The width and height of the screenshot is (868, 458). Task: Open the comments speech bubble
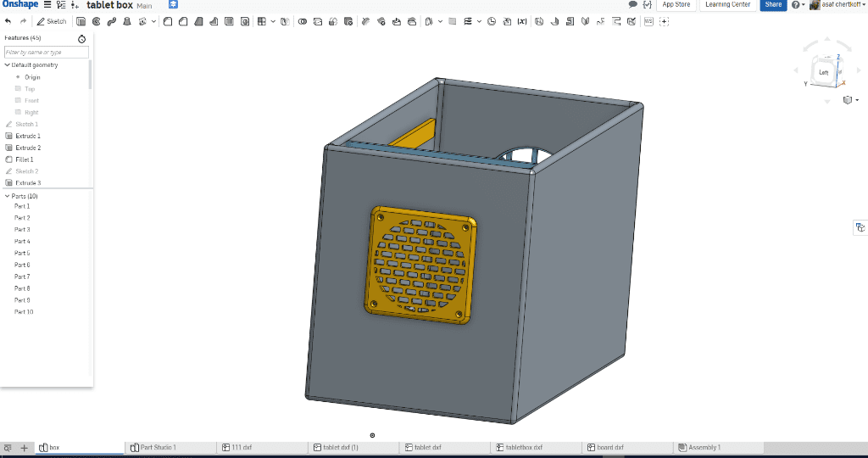(632, 4)
